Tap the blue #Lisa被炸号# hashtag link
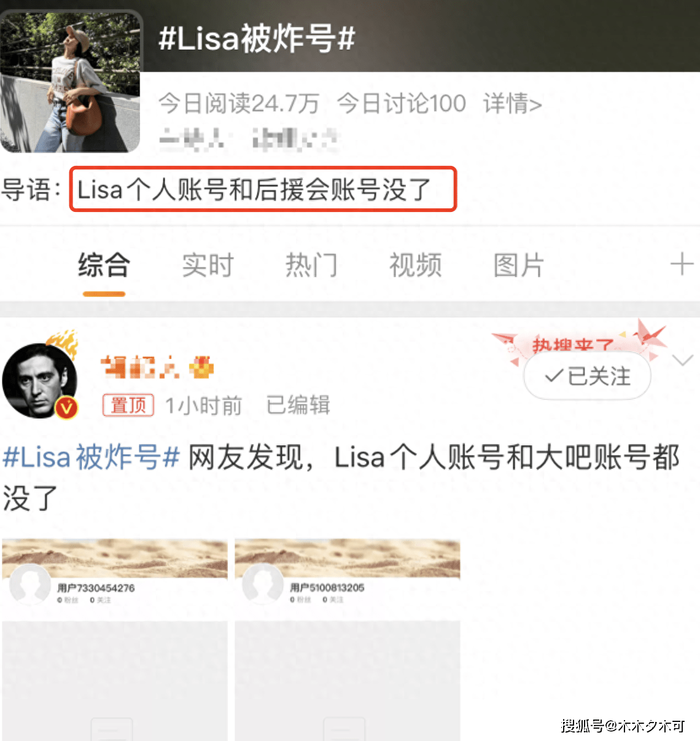Viewport: 700px width, 741px height. [91, 457]
